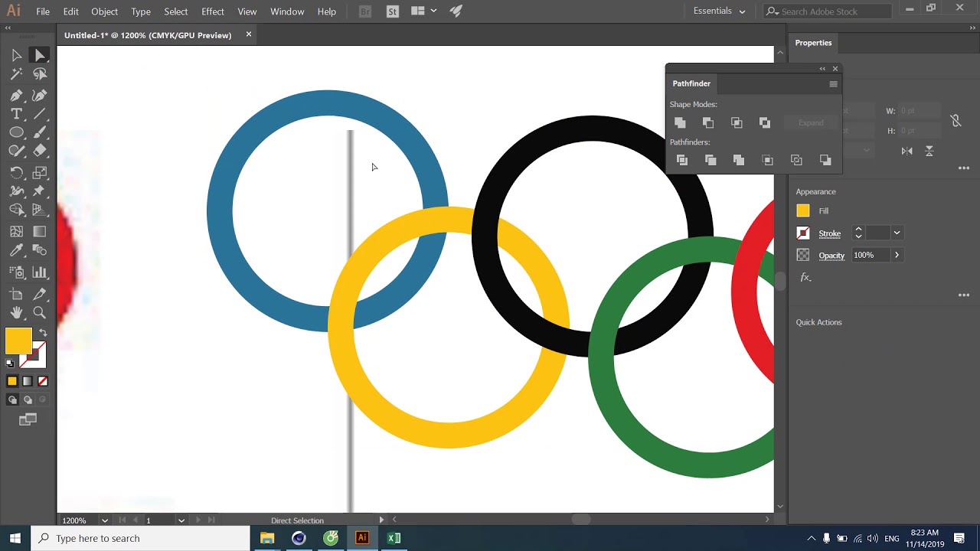Image resolution: width=980 pixels, height=551 pixels.
Task: Select the Hand tool
Action: (x=16, y=313)
